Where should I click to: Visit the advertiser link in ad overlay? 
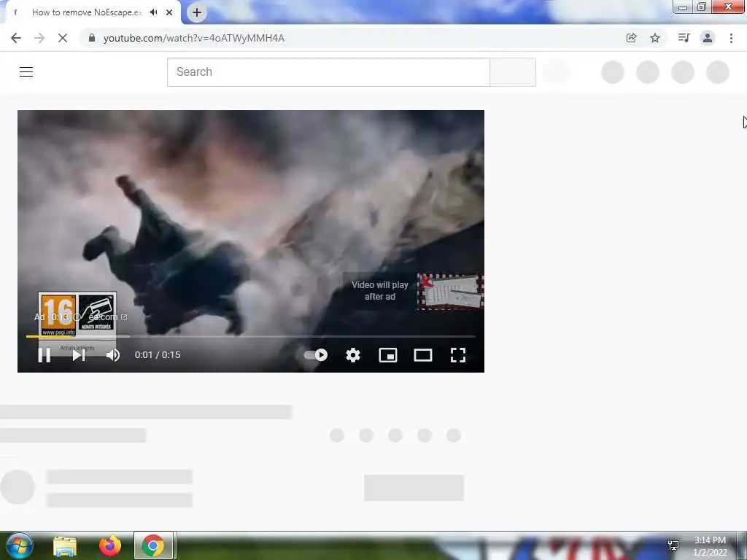click(x=108, y=316)
